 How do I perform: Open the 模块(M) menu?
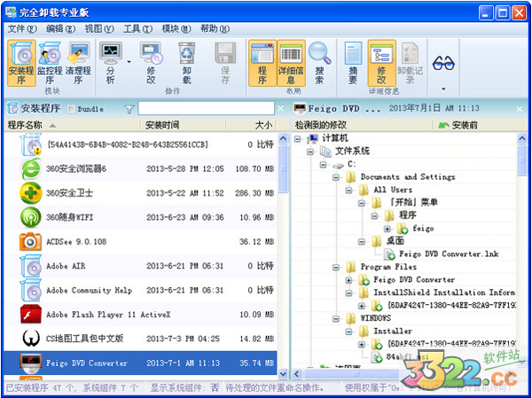[x=176, y=29]
